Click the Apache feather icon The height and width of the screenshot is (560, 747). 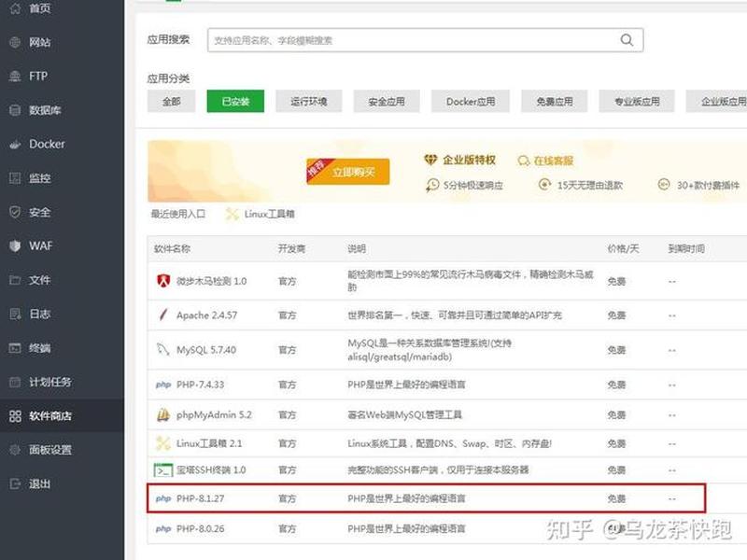pos(162,315)
